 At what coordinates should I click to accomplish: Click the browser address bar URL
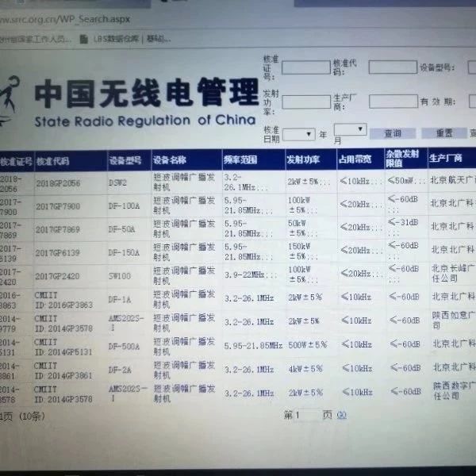coord(65,19)
